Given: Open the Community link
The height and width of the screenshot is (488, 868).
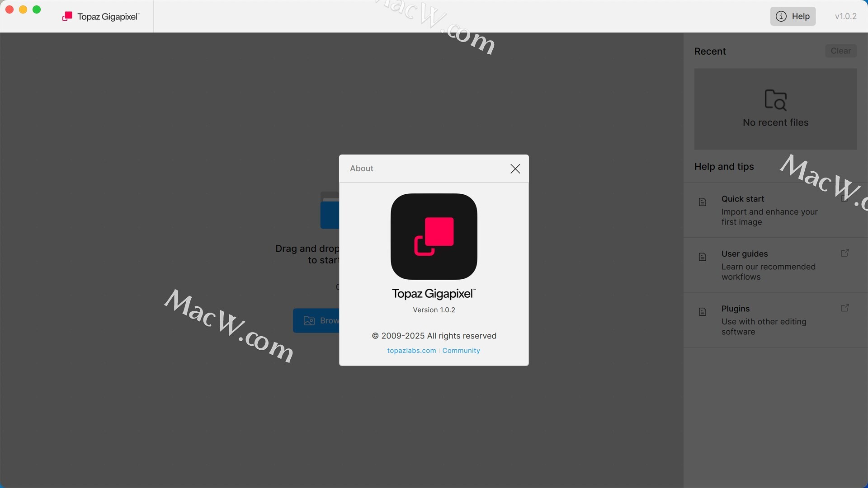Looking at the screenshot, I should [x=461, y=351].
